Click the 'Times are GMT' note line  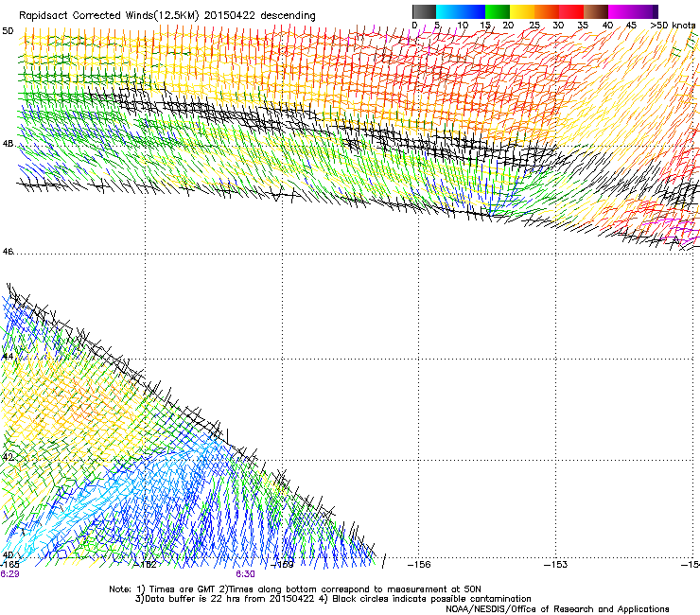click(x=294, y=589)
